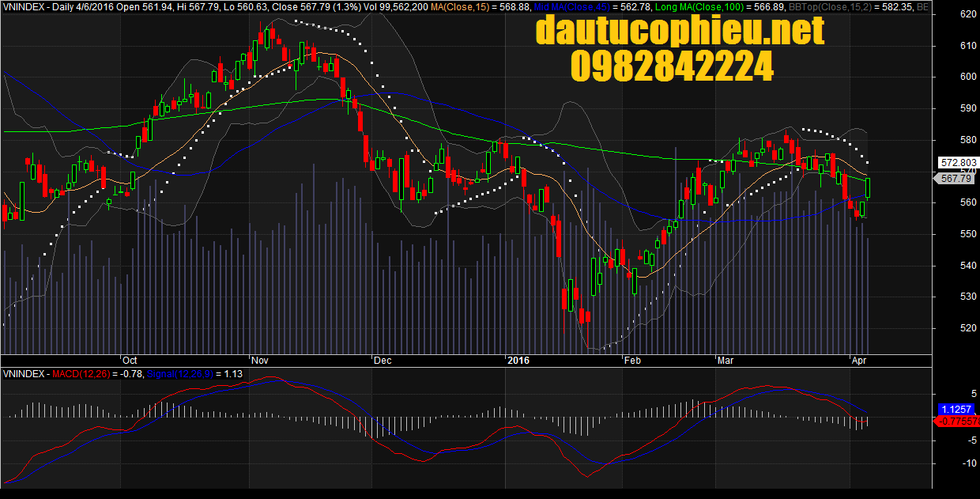Click the red MACD value tag on indicator axis

[x=958, y=422]
